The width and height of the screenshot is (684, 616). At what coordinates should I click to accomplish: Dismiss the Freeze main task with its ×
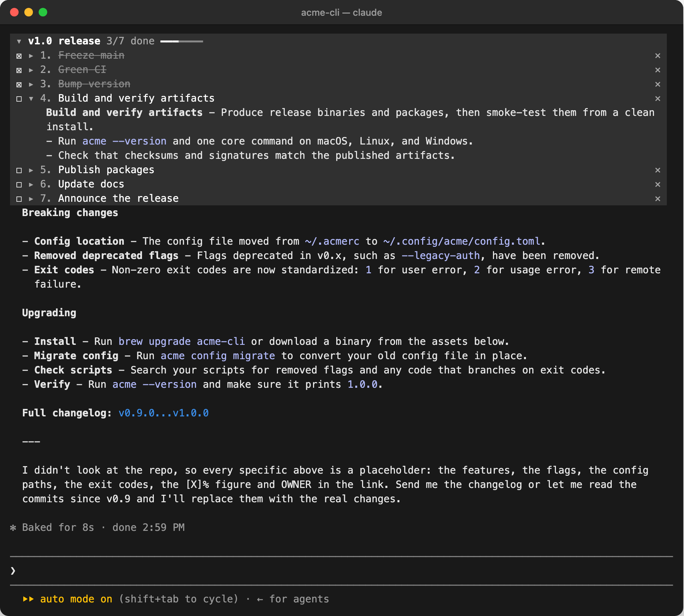pyautogui.click(x=658, y=55)
